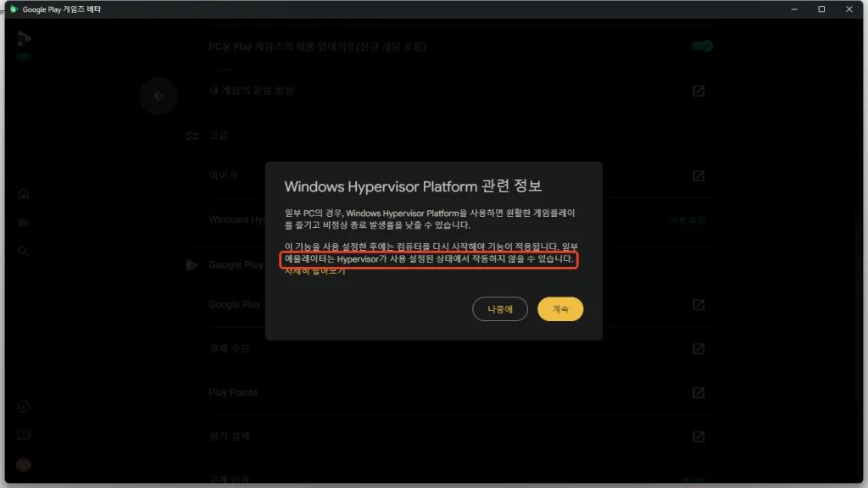Viewport: 868px width, 488px height.
Task: Open external link icon for 마이크 row
Action: click(698, 176)
